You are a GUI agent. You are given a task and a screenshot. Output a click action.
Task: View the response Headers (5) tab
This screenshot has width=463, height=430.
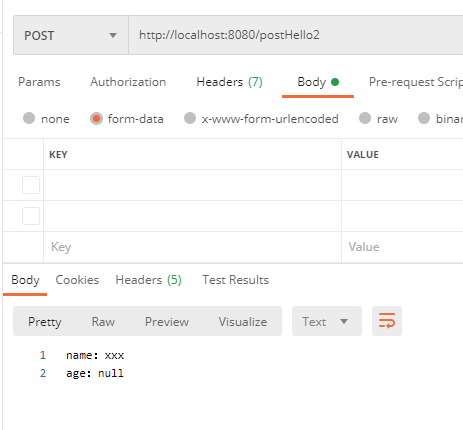click(x=148, y=280)
